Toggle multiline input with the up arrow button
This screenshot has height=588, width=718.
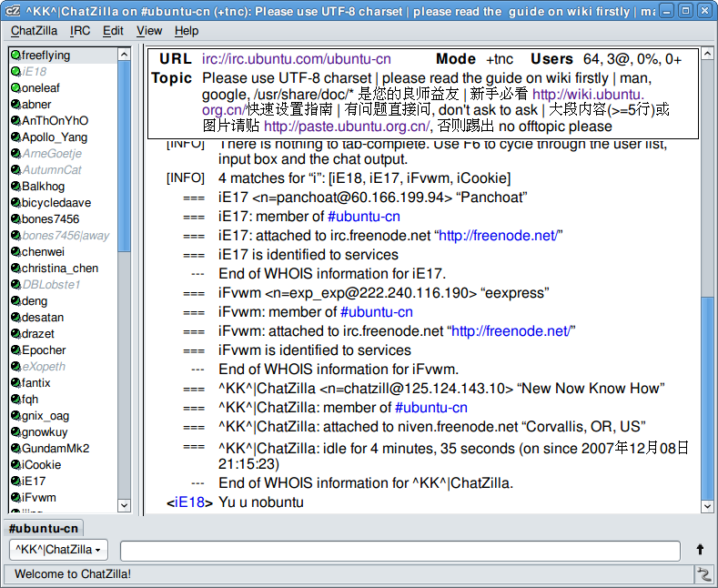tap(700, 549)
